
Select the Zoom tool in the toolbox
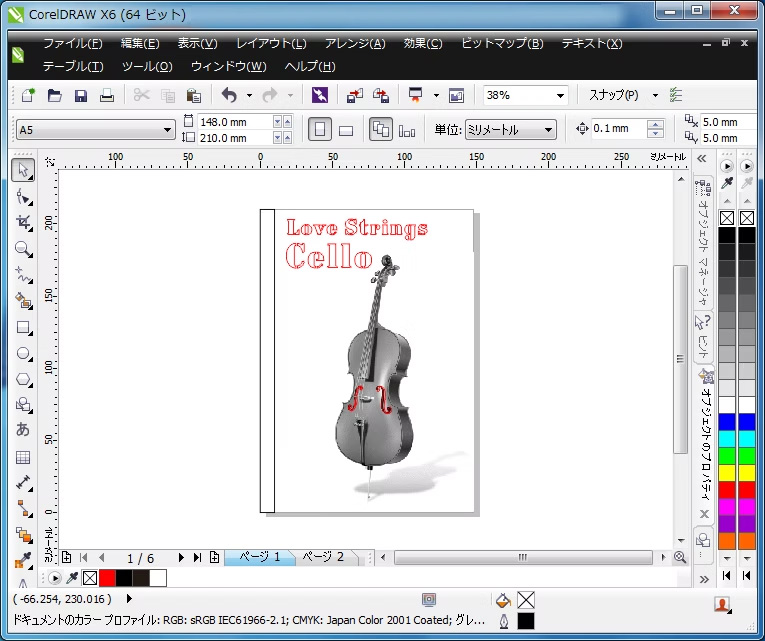point(23,248)
